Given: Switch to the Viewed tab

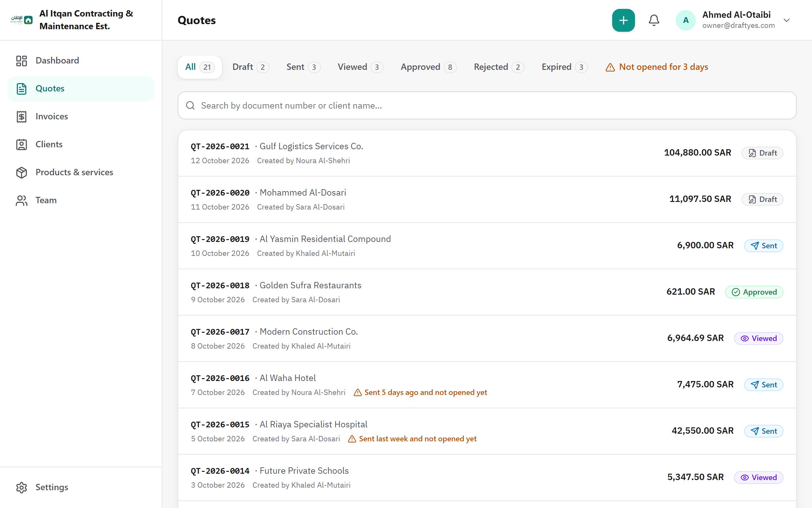Looking at the screenshot, I should click(360, 67).
